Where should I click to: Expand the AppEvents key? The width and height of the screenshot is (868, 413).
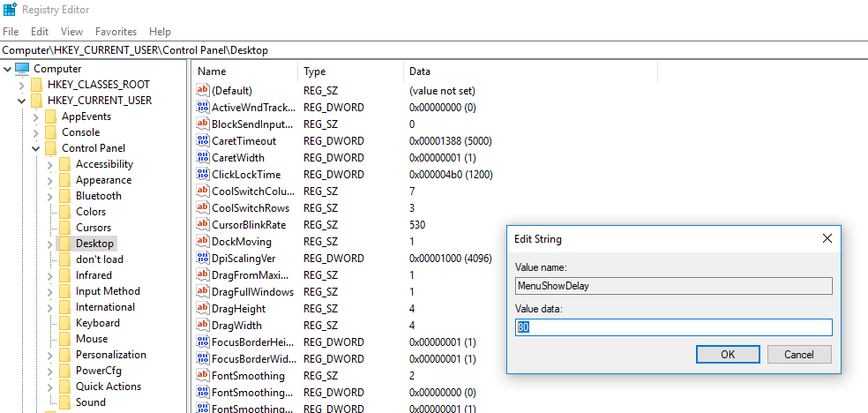35,116
